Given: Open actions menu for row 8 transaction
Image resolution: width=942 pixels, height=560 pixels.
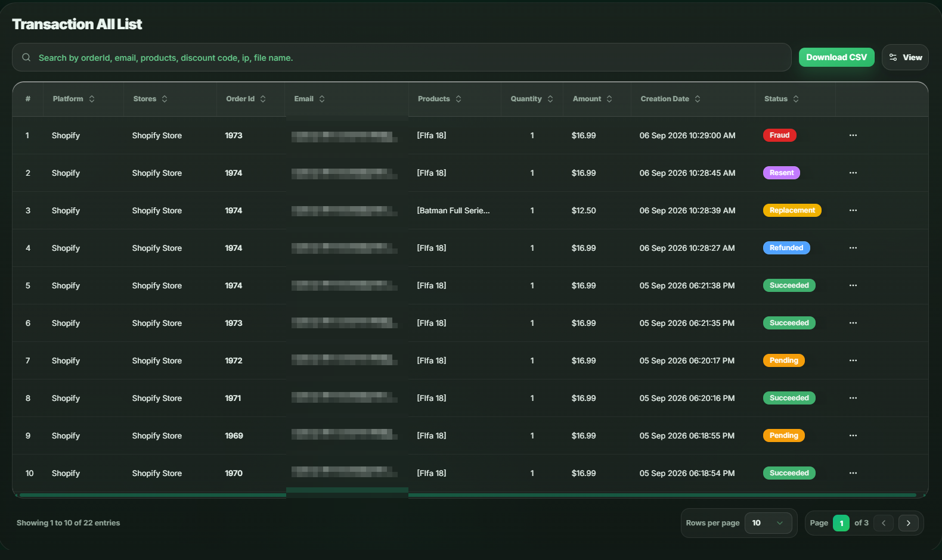Looking at the screenshot, I should (853, 398).
